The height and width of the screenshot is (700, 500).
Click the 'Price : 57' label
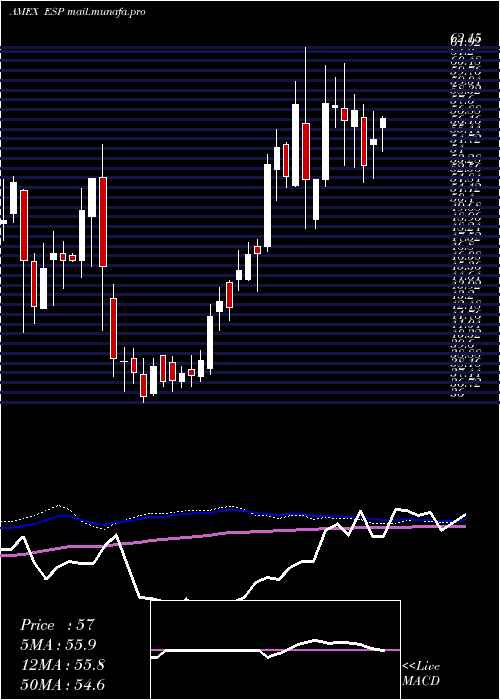pyautogui.click(x=57, y=625)
